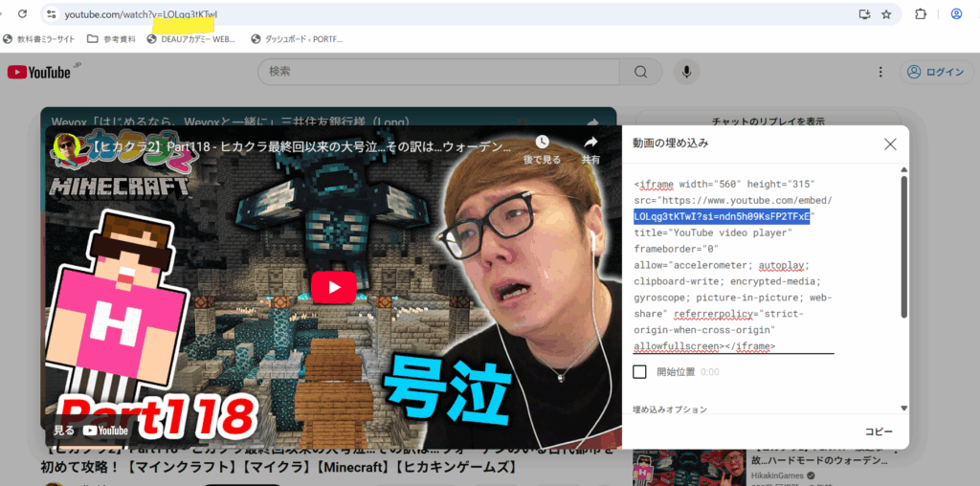The image size is (980, 486).
Task: Enable the 開始位置 start position checkbox
Action: pyautogui.click(x=639, y=371)
